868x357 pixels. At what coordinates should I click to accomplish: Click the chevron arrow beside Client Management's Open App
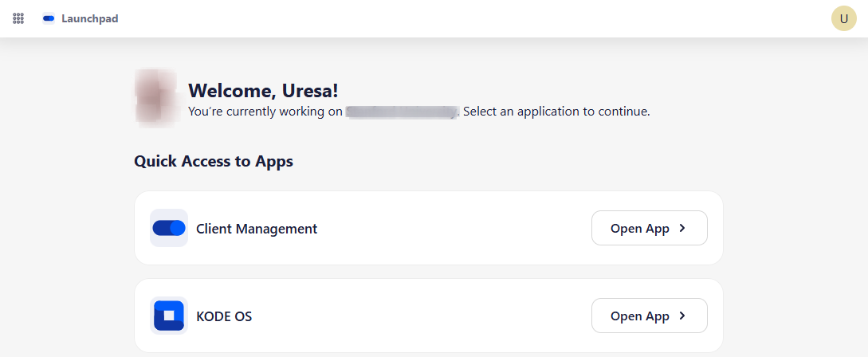682,228
